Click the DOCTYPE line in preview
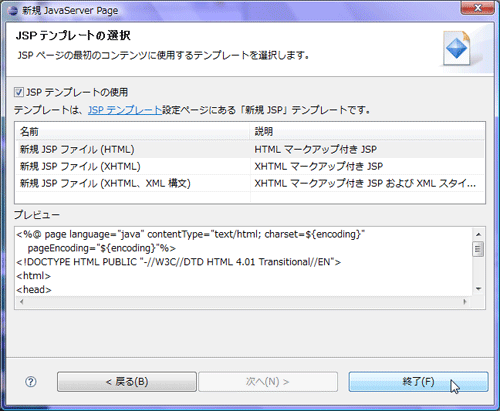Image resolution: width=500 pixels, height=411 pixels. coord(179,262)
